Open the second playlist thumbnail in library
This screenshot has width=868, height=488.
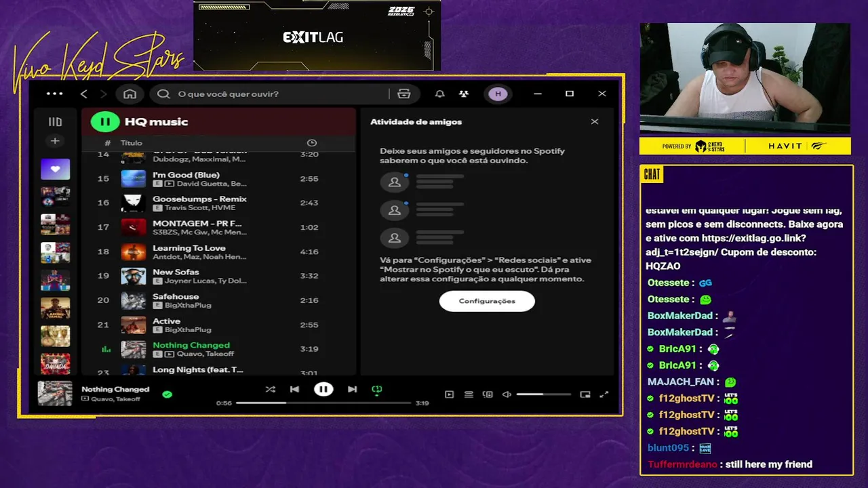[55, 197]
